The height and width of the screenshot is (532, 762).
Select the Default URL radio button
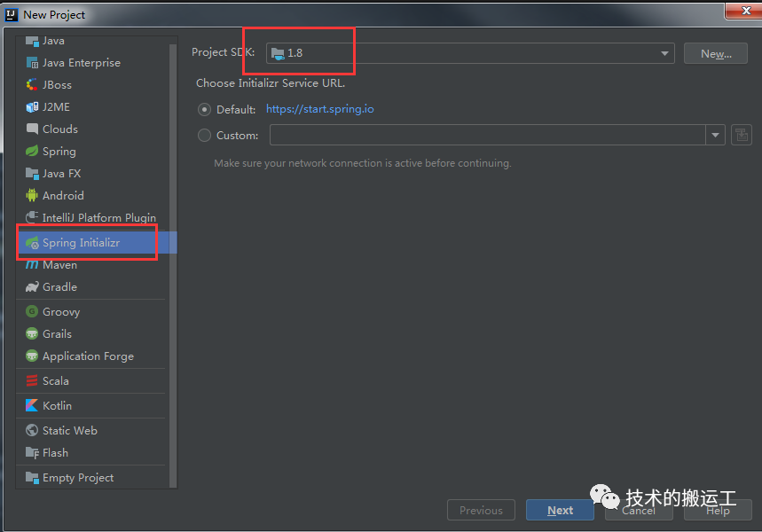(205, 109)
